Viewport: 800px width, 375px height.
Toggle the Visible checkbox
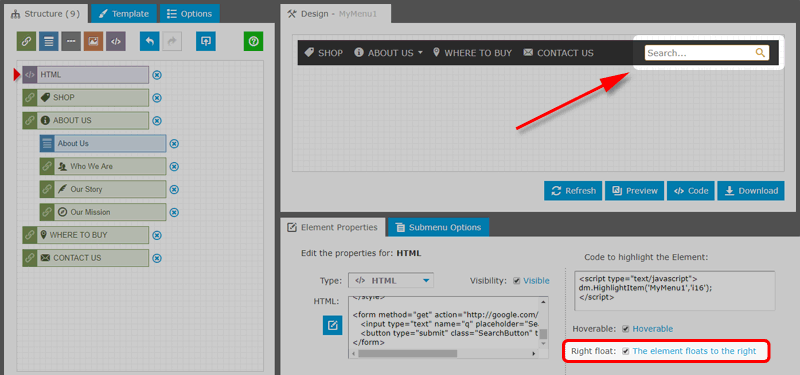tap(516, 281)
